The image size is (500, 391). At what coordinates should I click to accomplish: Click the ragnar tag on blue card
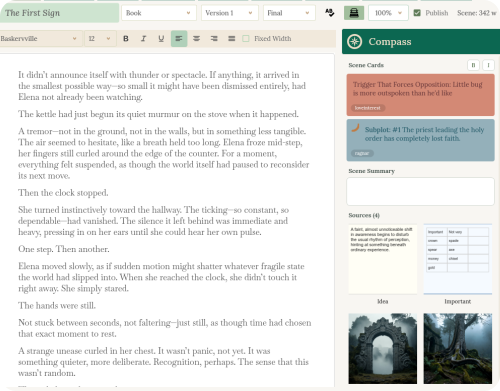pos(362,153)
